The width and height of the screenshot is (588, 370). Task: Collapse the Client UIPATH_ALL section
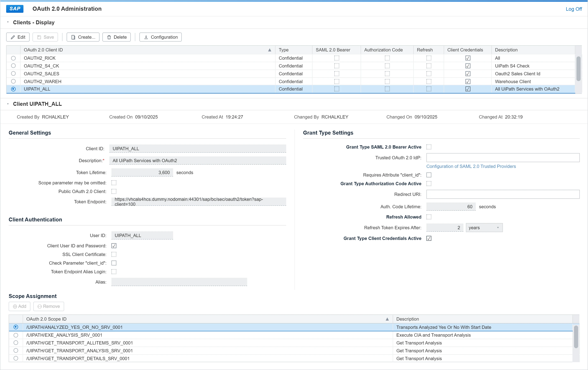[8, 104]
